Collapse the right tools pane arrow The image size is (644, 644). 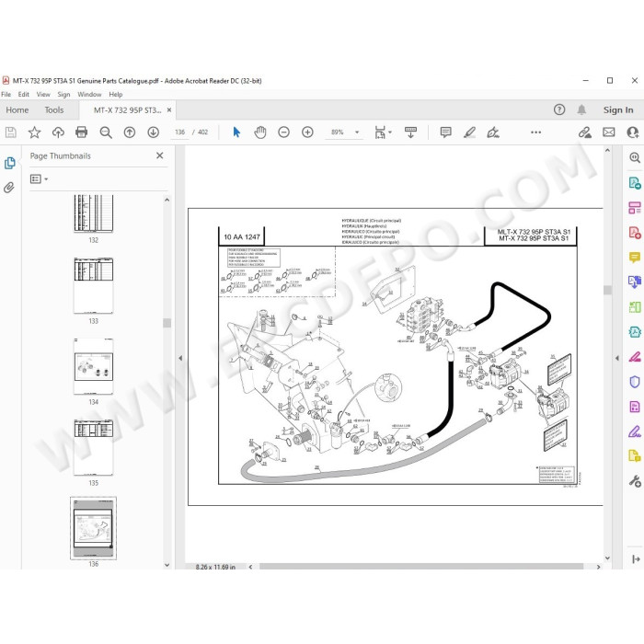click(617, 358)
